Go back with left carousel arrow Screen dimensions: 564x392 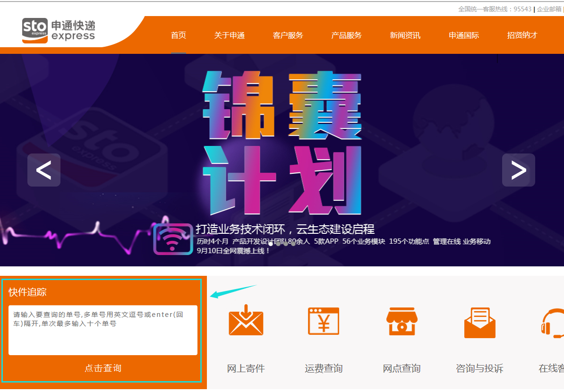tap(43, 170)
